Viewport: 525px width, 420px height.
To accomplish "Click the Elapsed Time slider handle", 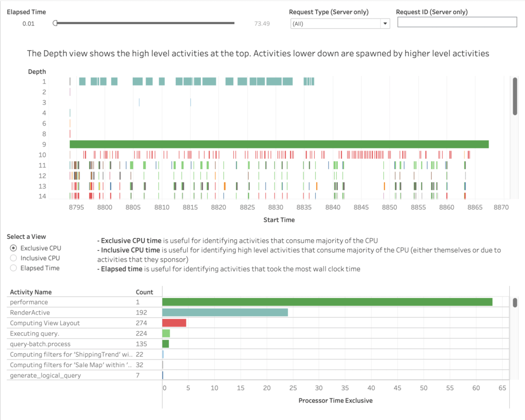I will coord(55,23).
